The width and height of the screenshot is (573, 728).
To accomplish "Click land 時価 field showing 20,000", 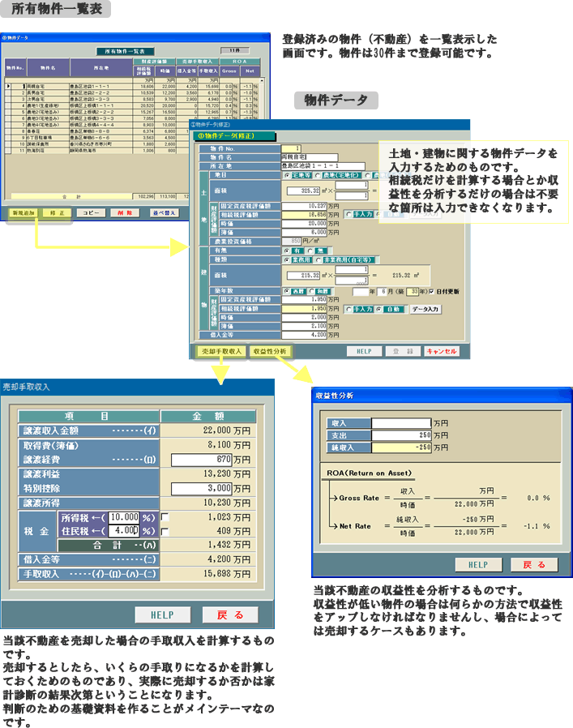I will click(305, 223).
